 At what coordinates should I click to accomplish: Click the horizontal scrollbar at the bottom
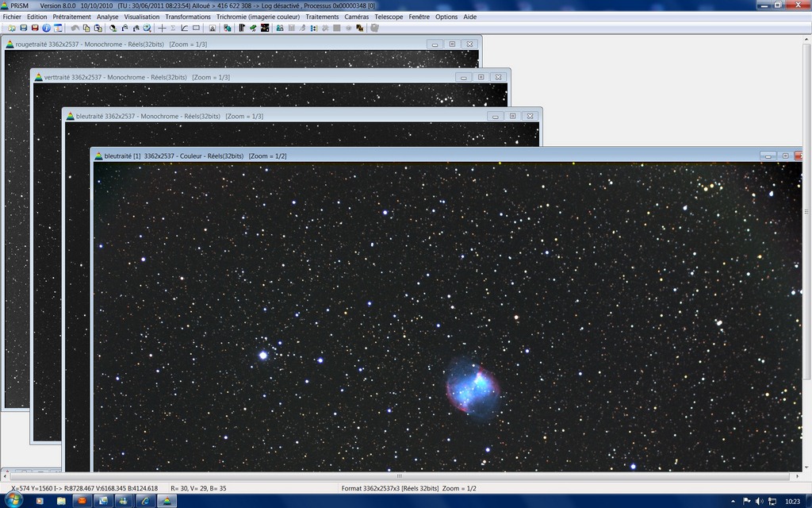(x=400, y=476)
